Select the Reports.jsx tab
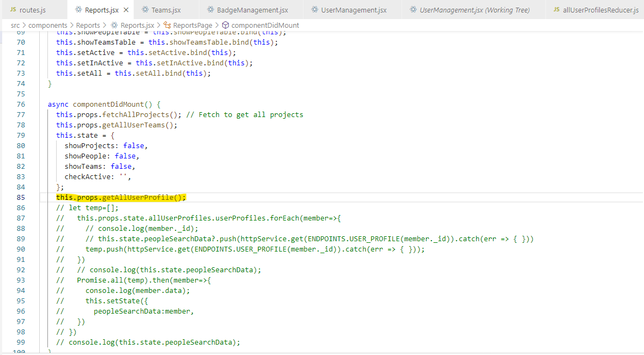This screenshot has height=355, width=644. coord(101,10)
